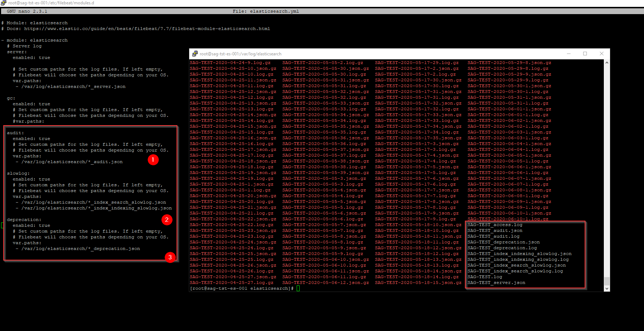Viewport: 644px width, 331px height.
Task: Maximize the /var/log/elasticsearch terminal window
Action: (x=585, y=54)
